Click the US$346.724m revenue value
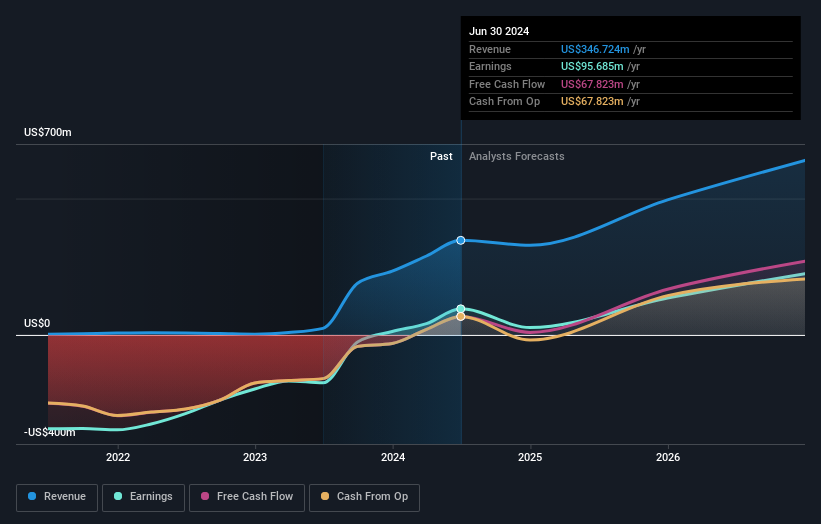The width and height of the screenshot is (821, 524). (595, 49)
